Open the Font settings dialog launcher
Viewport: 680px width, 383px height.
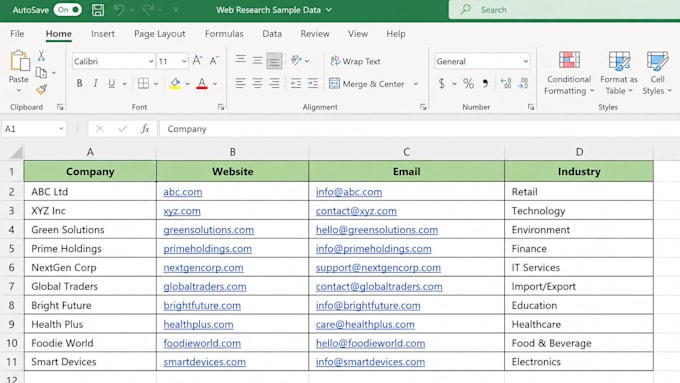tap(221, 107)
